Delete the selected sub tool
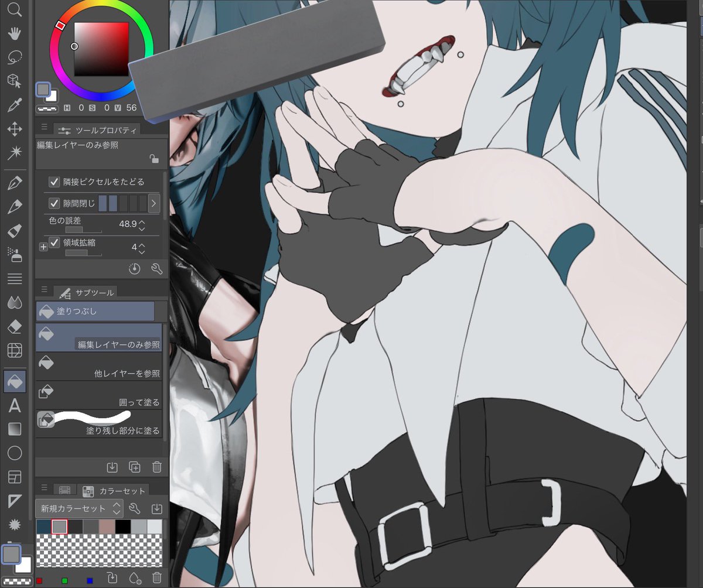Screen dimensions: 703x588 157,467
